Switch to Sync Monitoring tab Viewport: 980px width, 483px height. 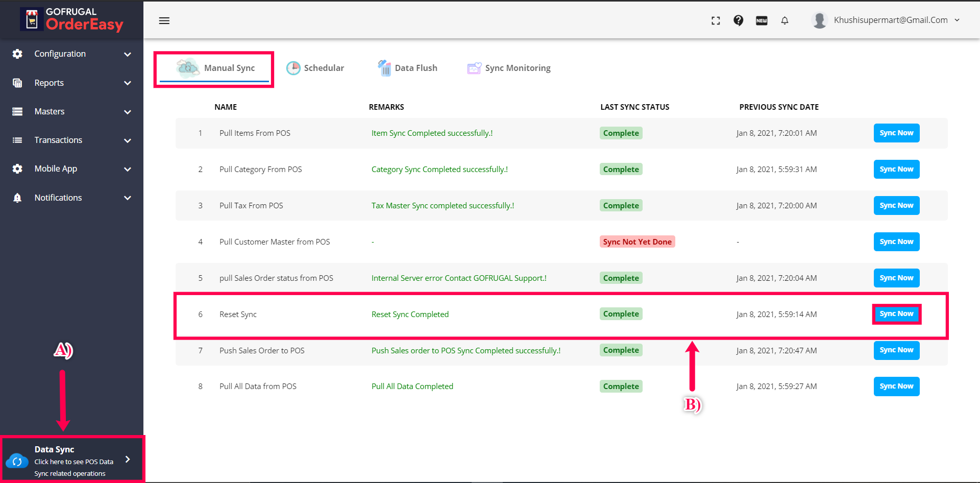pos(509,68)
